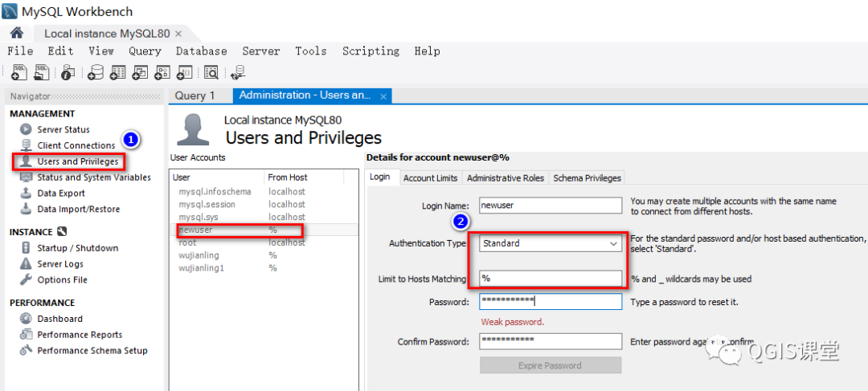Switch to the Account Limits tab

(430, 178)
